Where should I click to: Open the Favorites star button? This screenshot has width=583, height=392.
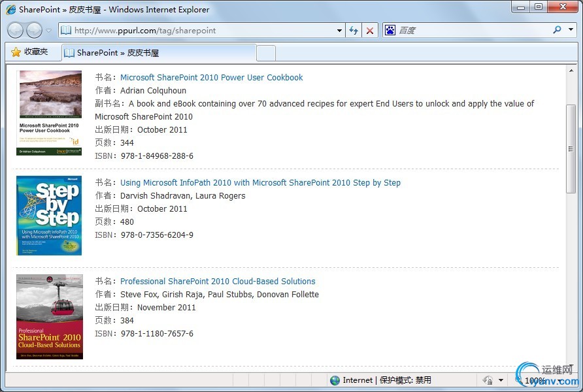30,52
